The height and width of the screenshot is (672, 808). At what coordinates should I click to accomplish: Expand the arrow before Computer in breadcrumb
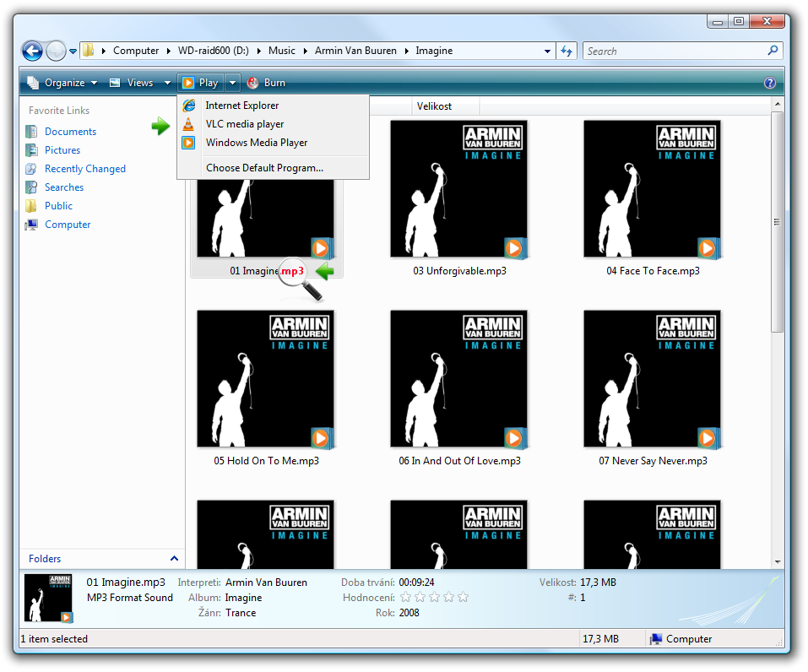(x=104, y=51)
